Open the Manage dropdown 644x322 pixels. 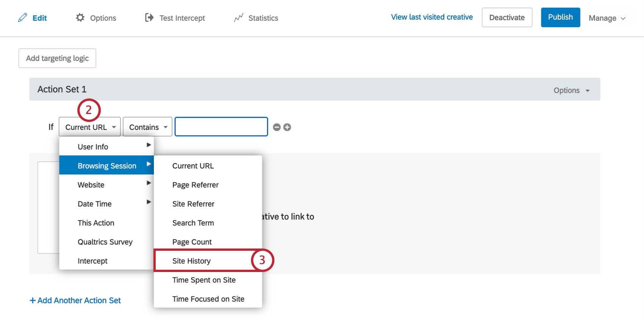click(606, 18)
